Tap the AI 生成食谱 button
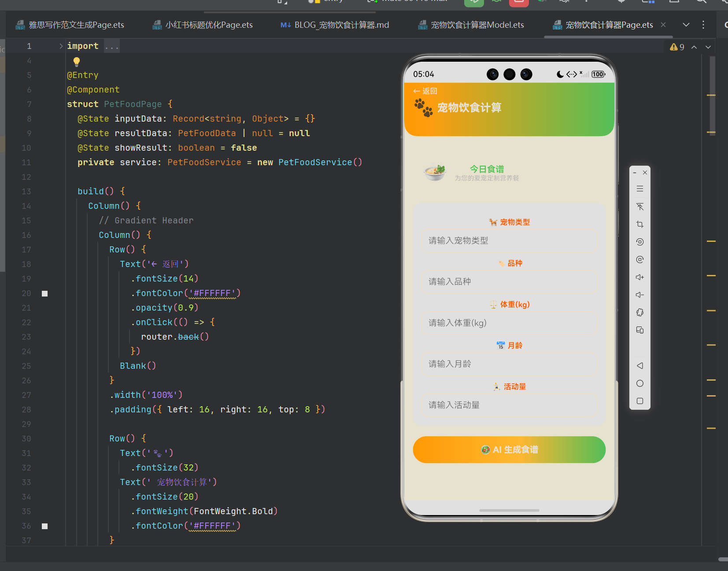 coord(509,450)
